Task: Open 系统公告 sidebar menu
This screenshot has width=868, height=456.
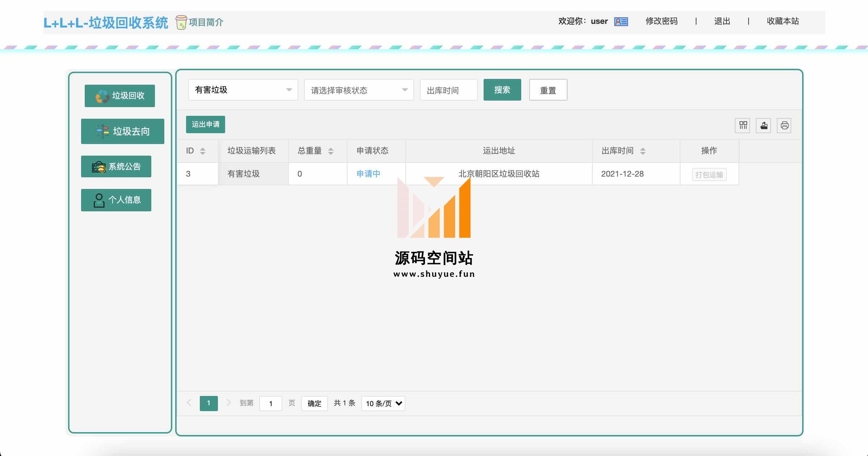Action: pos(116,166)
